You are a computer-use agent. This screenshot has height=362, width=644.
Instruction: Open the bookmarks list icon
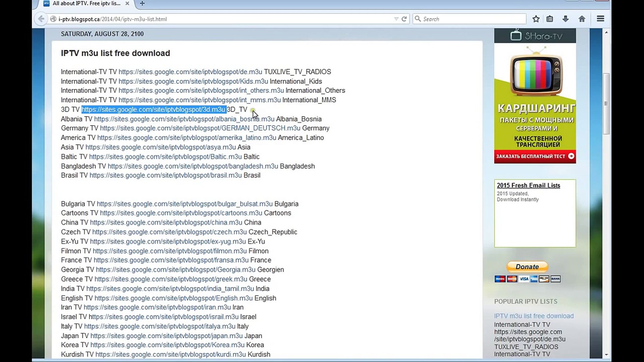(550, 19)
